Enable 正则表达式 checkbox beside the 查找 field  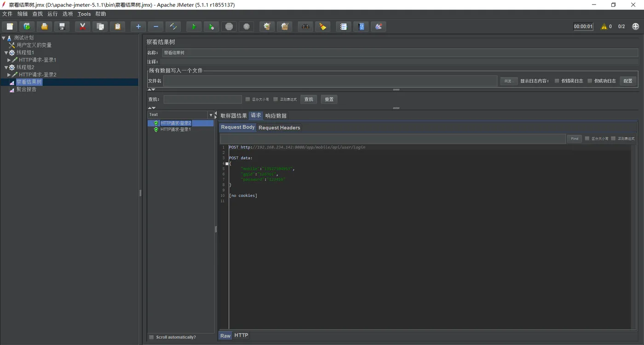click(x=276, y=99)
